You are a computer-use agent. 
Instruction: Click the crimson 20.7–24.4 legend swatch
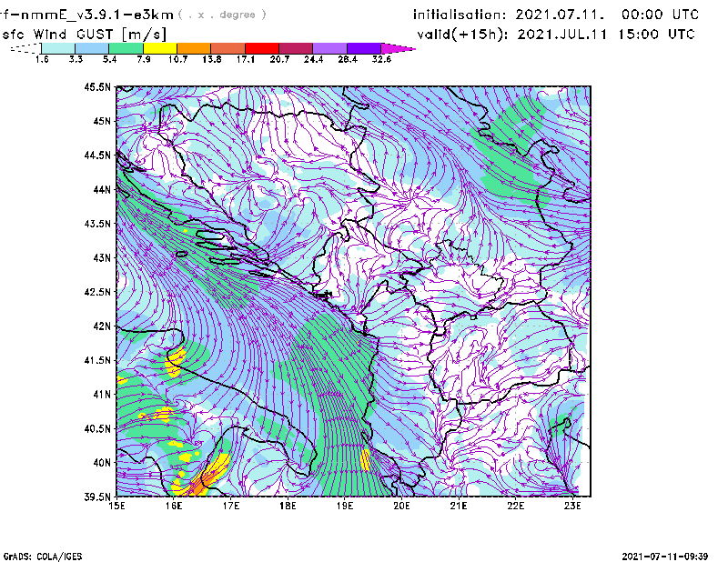click(x=296, y=48)
